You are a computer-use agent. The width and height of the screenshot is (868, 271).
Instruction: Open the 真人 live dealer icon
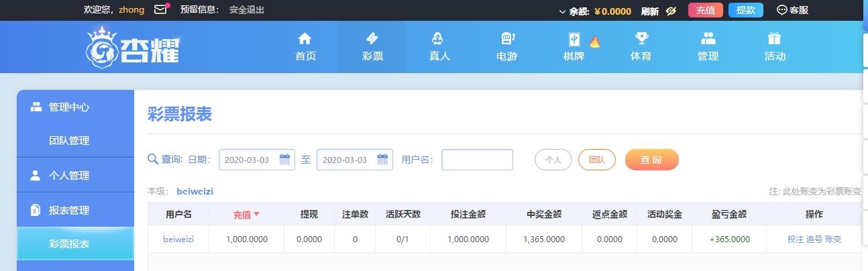point(439,38)
